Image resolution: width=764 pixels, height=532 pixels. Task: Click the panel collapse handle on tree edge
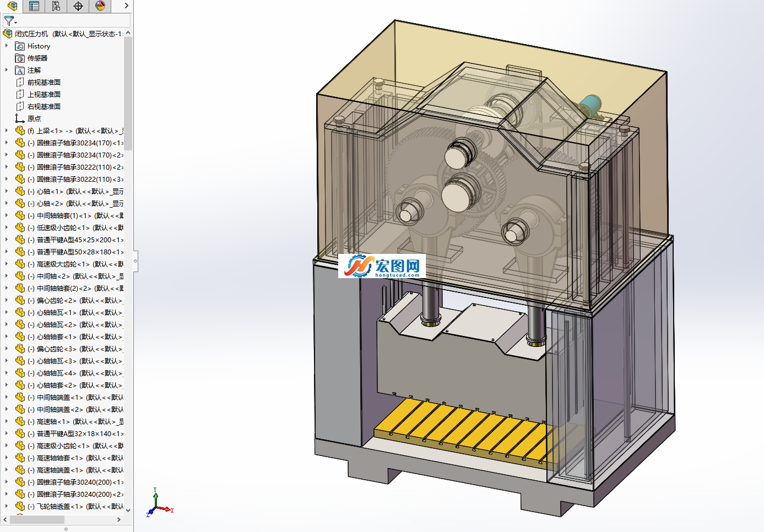tap(136, 261)
